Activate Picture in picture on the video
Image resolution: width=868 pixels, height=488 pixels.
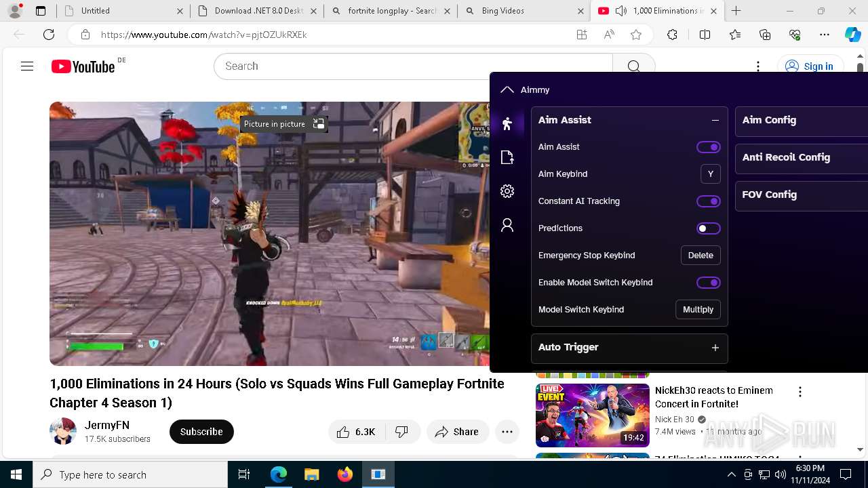pyautogui.click(x=284, y=124)
